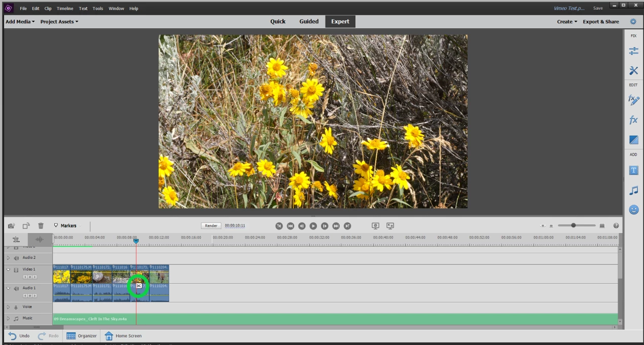
Task: Open Export & Share
Action: pos(601,22)
